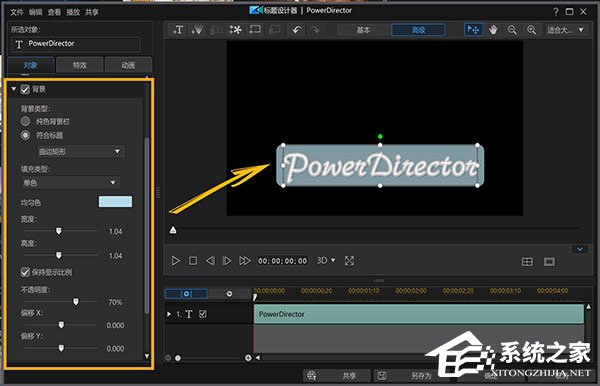This screenshot has width=600, height=386.
Task: Select the hand pan tool
Action: [493, 30]
